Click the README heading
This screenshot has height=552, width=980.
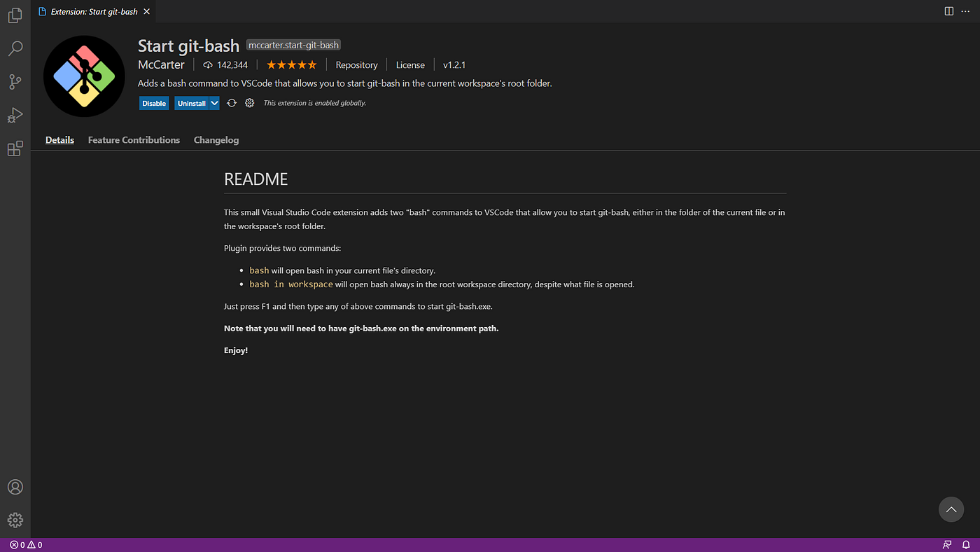pos(256,179)
